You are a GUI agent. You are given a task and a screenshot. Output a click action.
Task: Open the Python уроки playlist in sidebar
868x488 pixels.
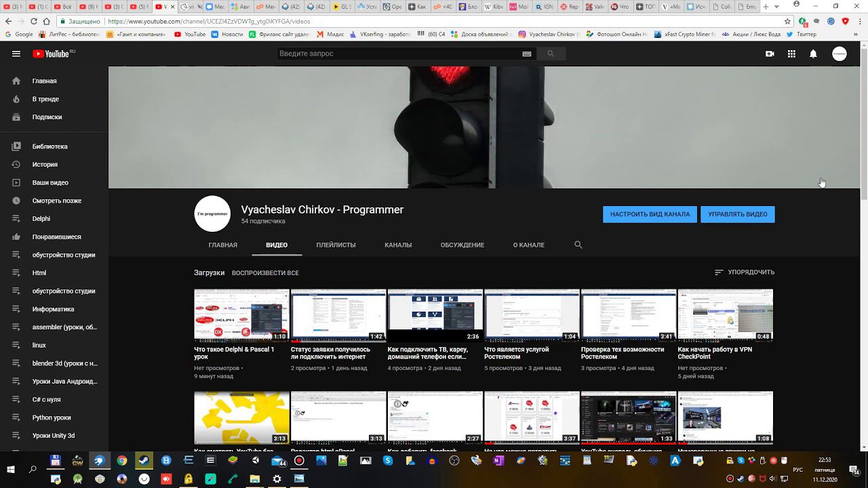click(54, 418)
